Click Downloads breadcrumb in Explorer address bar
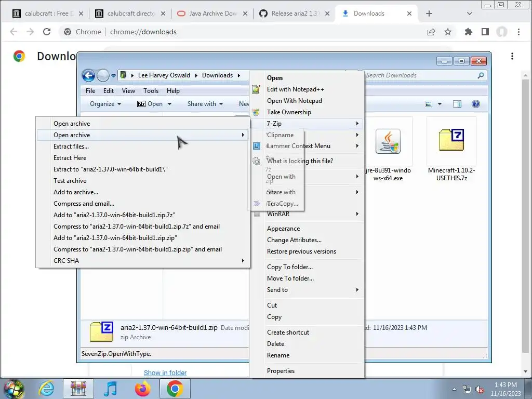The image size is (532, 399). tap(218, 75)
